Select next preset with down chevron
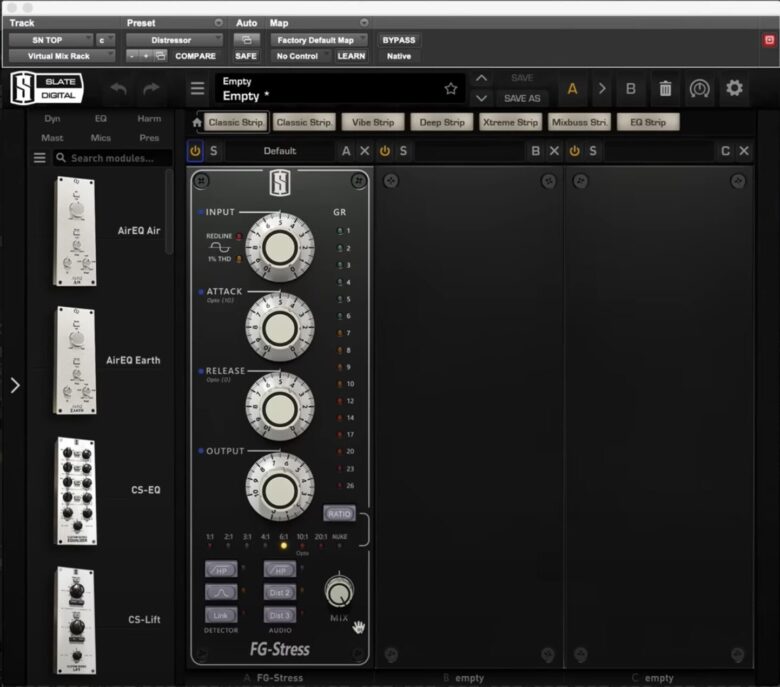Image resolution: width=780 pixels, height=687 pixels. click(481, 98)
